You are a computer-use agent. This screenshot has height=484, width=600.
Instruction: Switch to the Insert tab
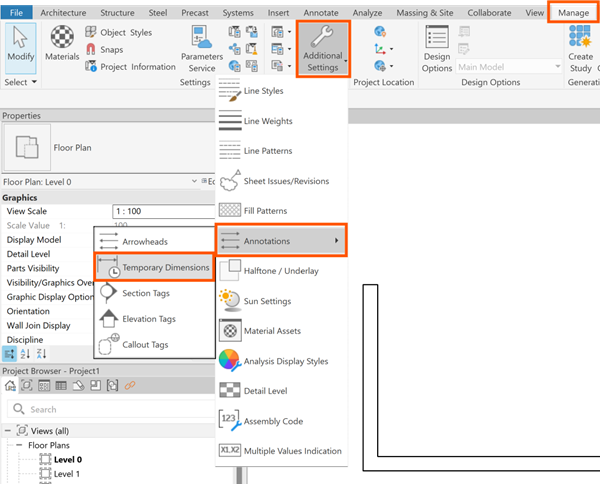coord(278,13)
